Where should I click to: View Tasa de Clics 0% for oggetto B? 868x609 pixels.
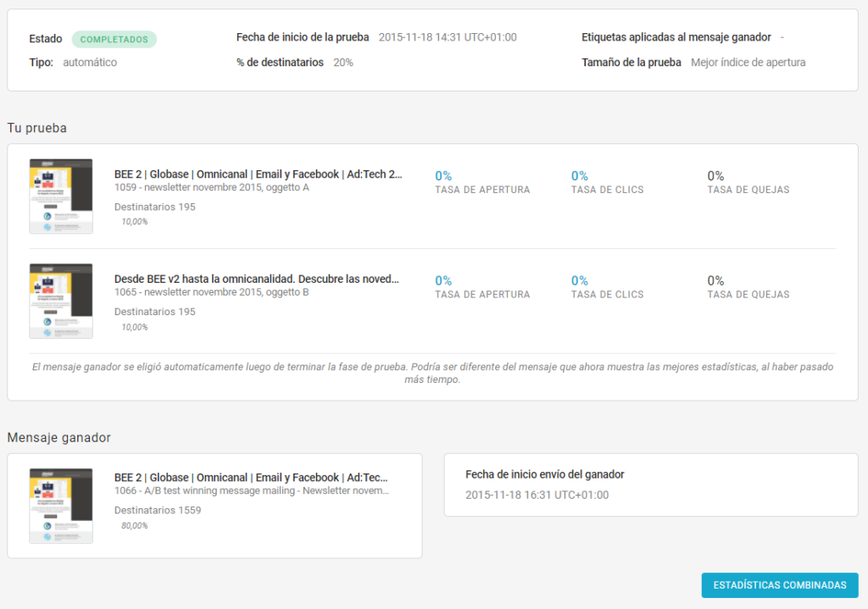coord(580,281)
